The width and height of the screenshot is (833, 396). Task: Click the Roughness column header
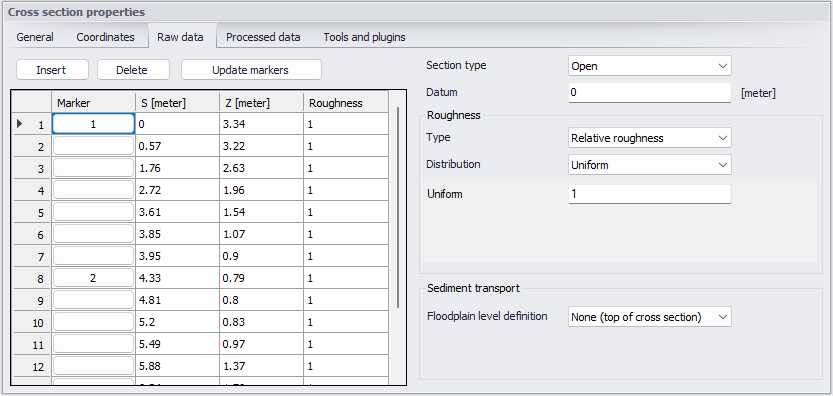click(346, 103)
